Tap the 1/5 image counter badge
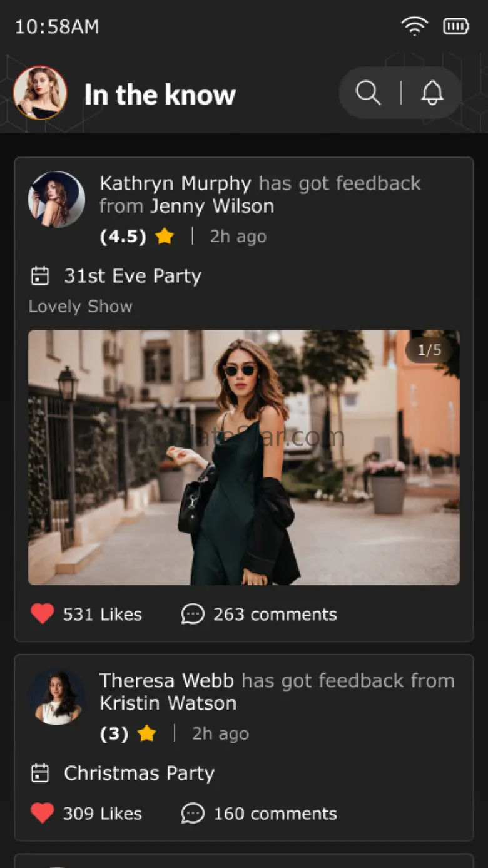 click(x=429, y=350)
